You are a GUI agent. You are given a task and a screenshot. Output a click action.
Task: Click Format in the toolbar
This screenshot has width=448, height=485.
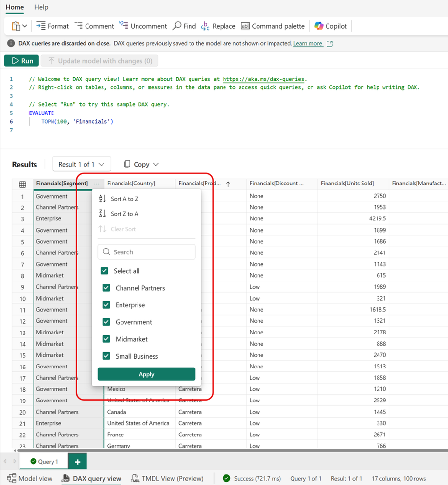[x=52, y=26]
